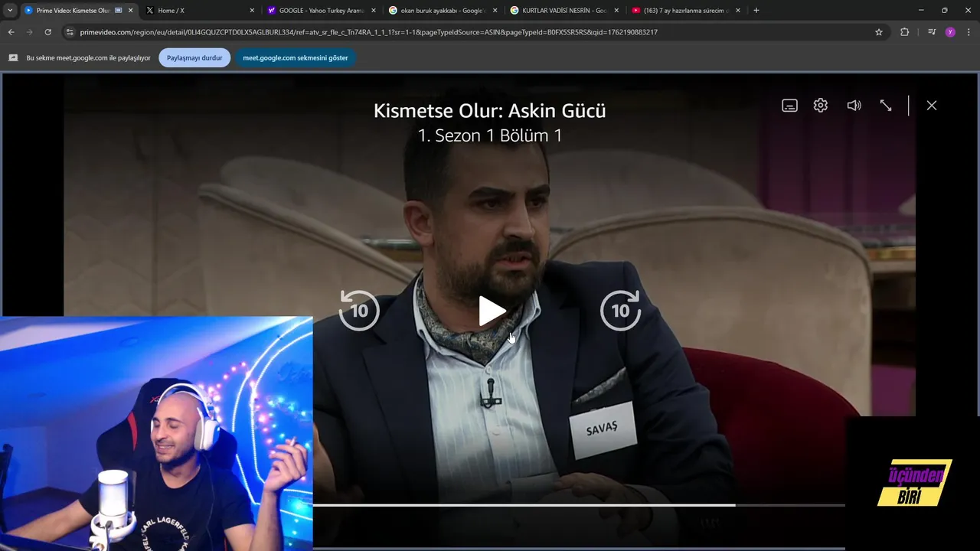
Task: Click the video title 'Kismetse Olur: Askin Gücü'
Action: [x=489, y=110]
